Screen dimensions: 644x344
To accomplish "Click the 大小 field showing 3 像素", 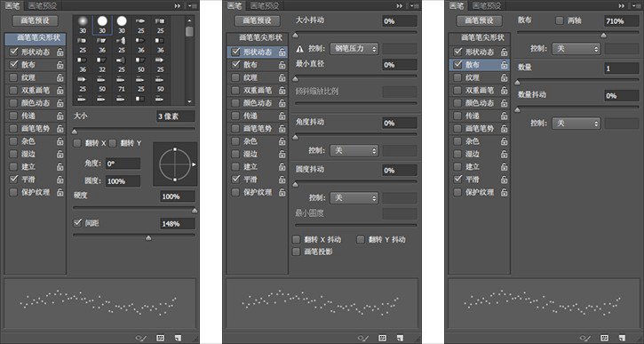I will (176, 116).
